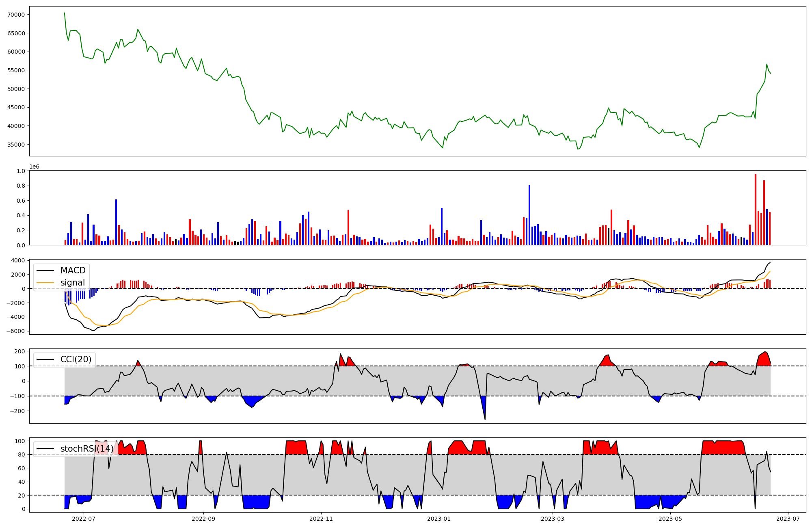812x528 pixels.
Task: Click the 2023-05 date tick label
Action: [670, 519]
